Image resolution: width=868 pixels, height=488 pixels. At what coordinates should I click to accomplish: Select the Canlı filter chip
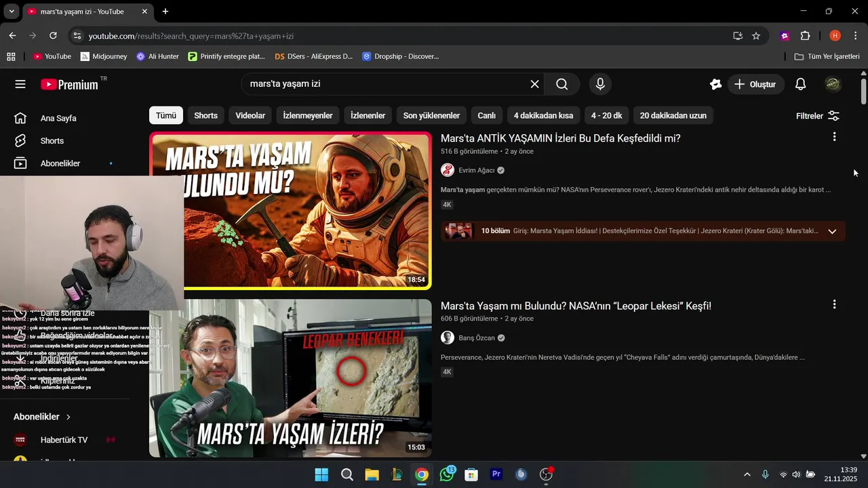click(x=487, y=116)
